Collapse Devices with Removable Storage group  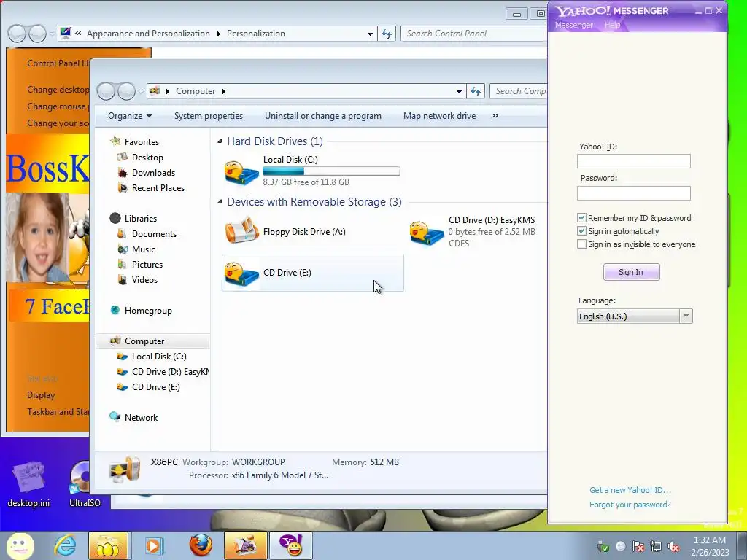tap(220, 201)
